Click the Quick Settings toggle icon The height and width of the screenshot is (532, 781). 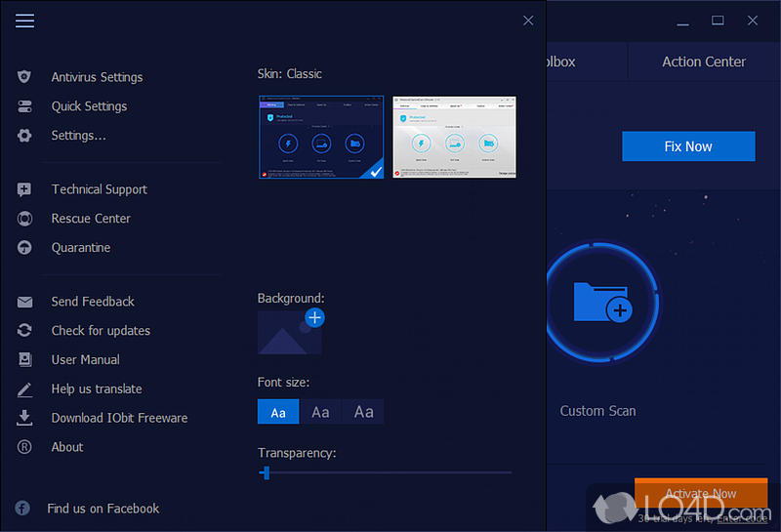click(25, 106)
